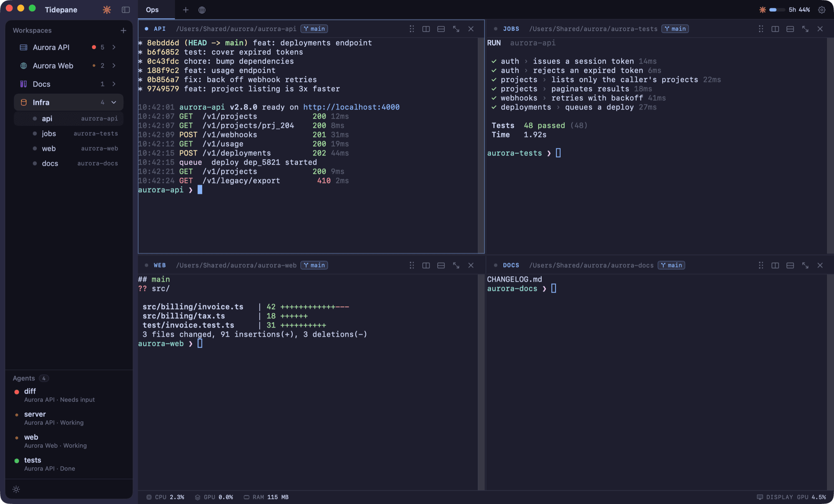The image size is (834, 504).
Task: Expand Aurora Web workspace chevron
Action: (x=114, y=65)
